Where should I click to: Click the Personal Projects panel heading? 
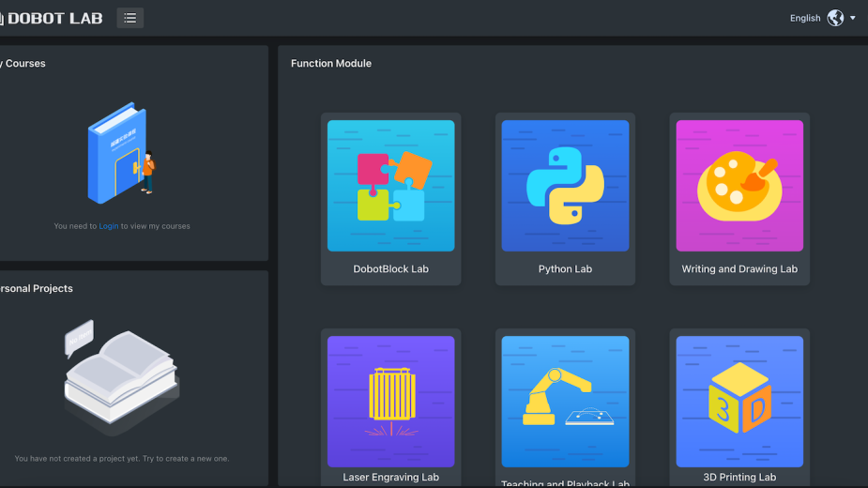(36, 289)
